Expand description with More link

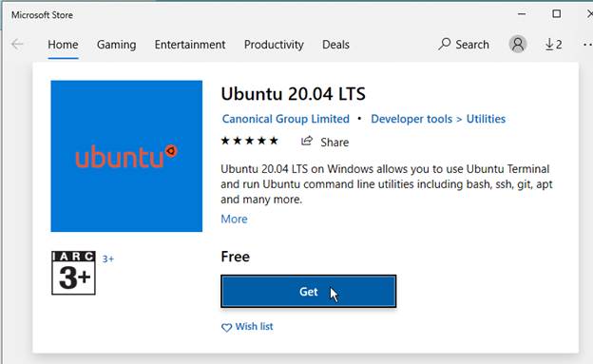(x=234, y=219)
